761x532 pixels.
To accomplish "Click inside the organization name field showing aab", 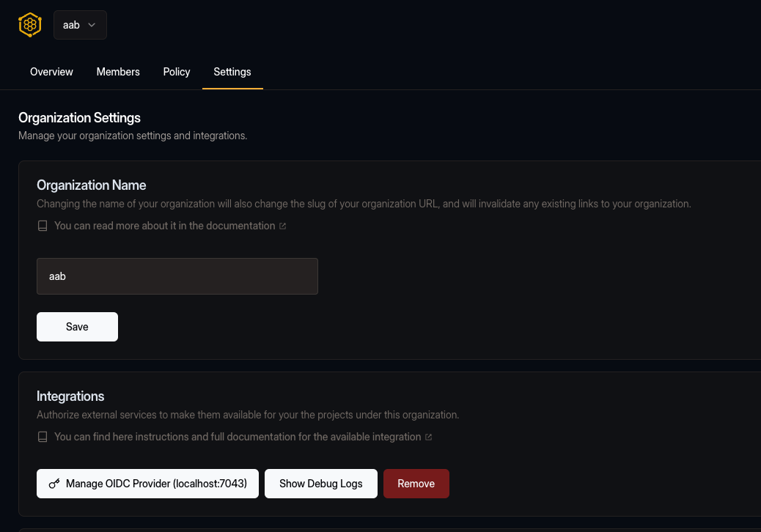I will click(x=176, y=276).
